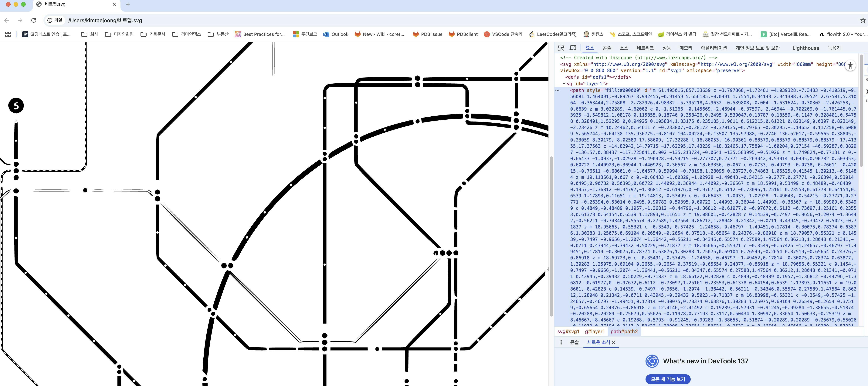Open 라이선스 키 발급 bookmark
868x386 pixels.
(677, 34)
